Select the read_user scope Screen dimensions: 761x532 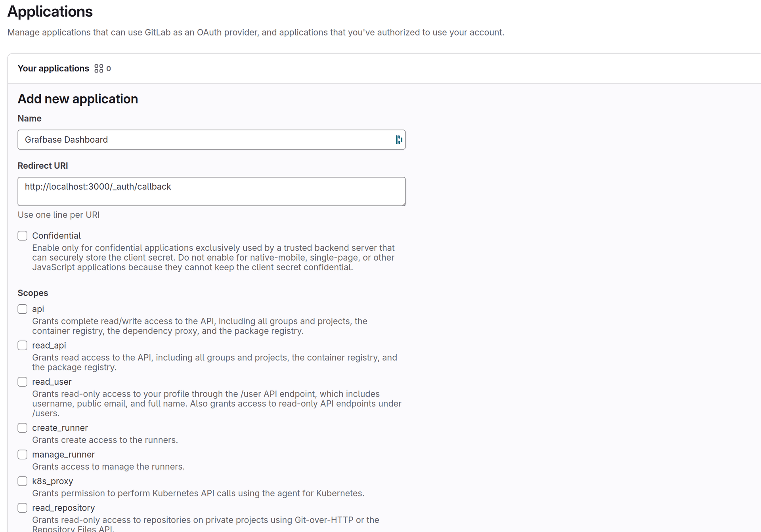coord(22,381)
